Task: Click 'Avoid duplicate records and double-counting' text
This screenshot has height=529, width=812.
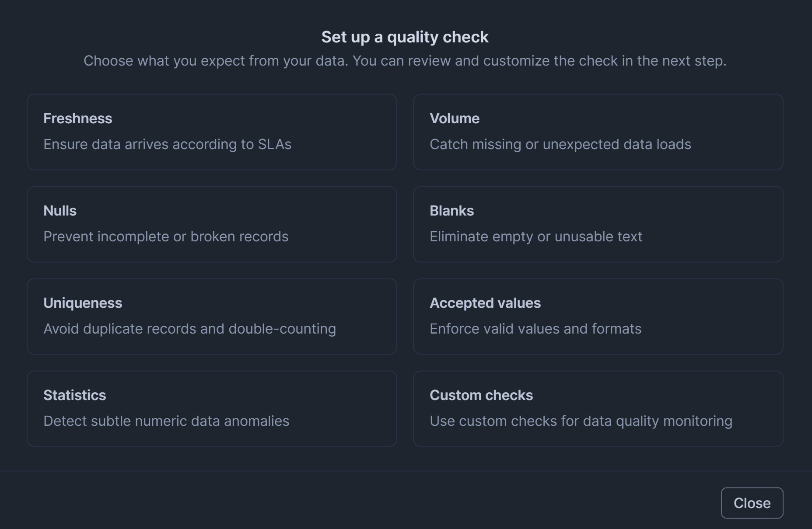Action: point(189,329)
